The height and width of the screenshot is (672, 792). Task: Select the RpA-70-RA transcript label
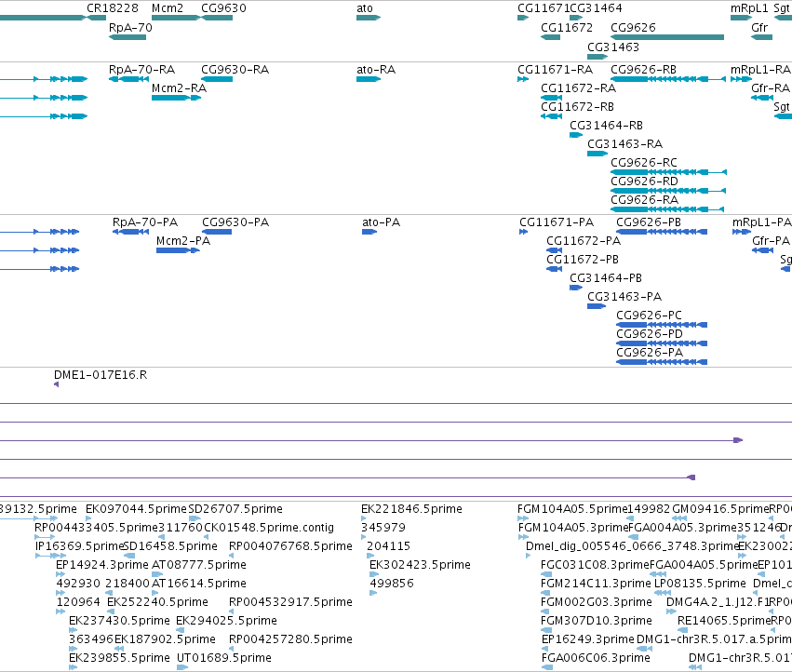pyautogui.click(x=142, y=69)
